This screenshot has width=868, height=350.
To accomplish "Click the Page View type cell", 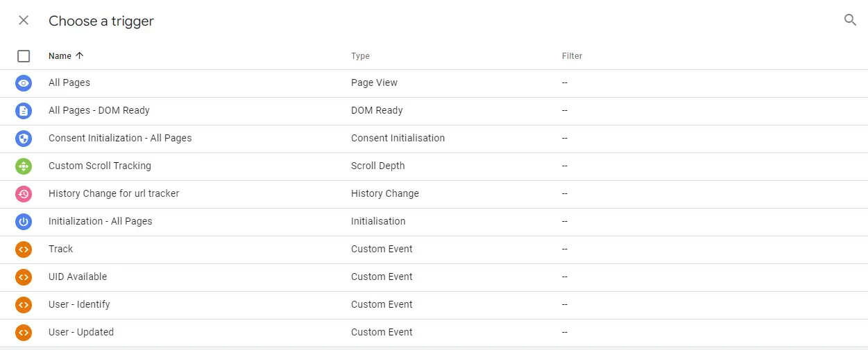I will coord(375,82).
